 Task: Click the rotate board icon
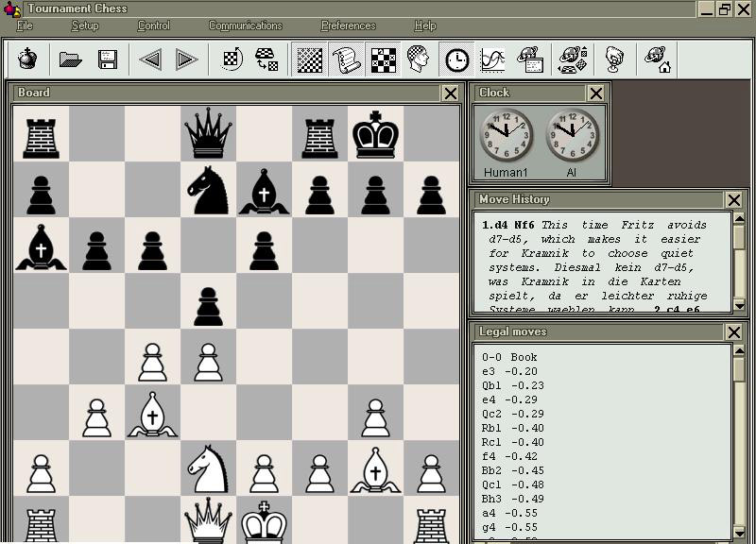232,59
